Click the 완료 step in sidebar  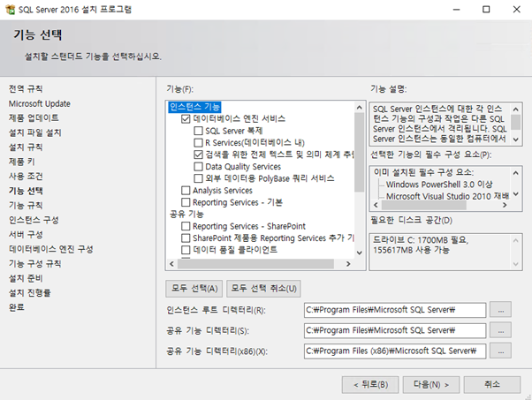coord(17,307)
